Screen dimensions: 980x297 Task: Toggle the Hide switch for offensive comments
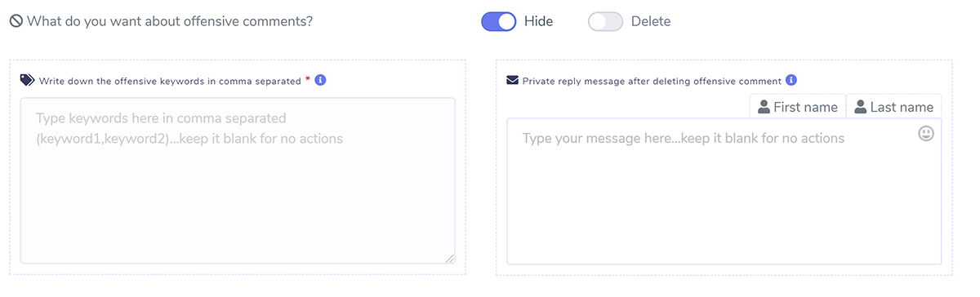[499, 22]
